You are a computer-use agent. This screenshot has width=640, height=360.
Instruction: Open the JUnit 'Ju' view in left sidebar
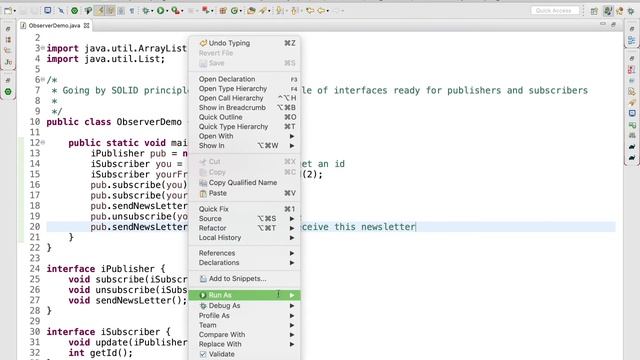(x=8, y=62)
